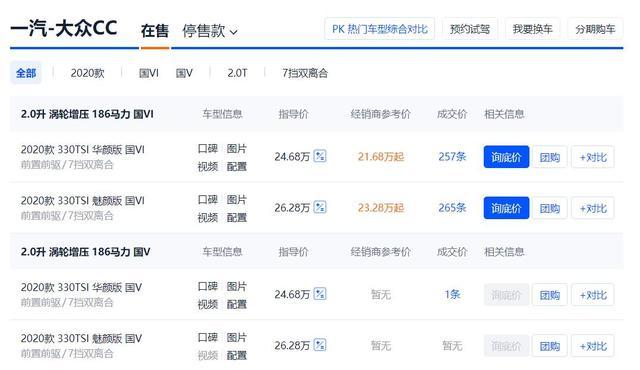Open 图片 for 华颜版 国V
Viewport: 640px width, 370px height.
[x=237, y=286]
